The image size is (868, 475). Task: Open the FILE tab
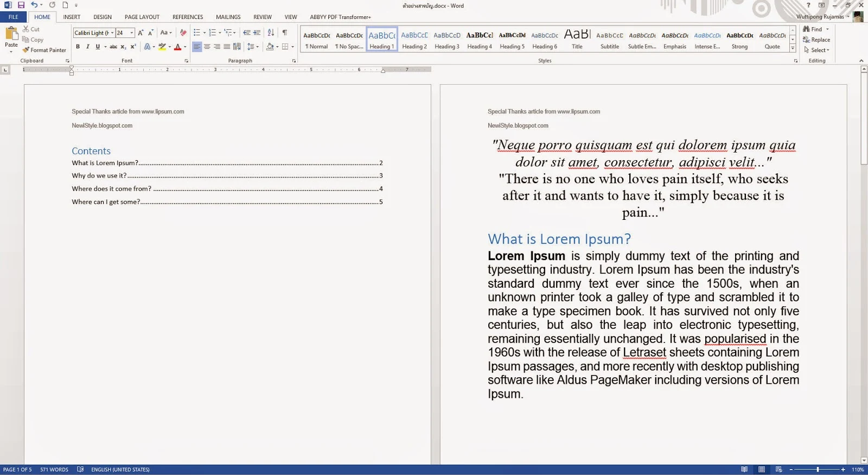coord(13,17)
